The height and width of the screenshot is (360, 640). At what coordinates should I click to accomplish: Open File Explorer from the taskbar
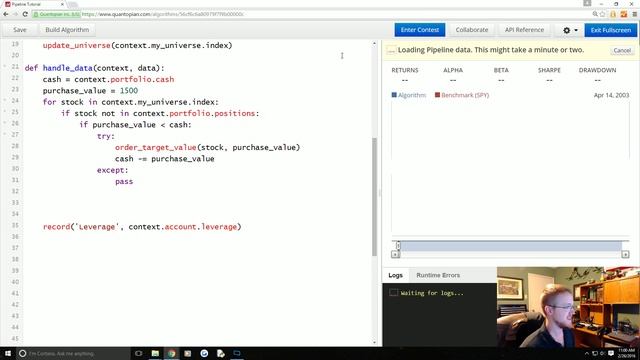tap(155, 353)
